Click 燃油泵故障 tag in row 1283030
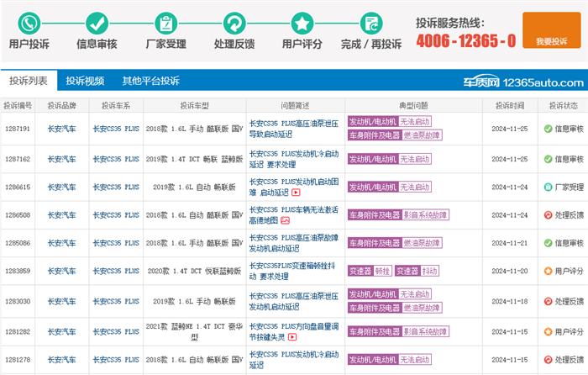Viewport: 588px width, 375px height. click(422, 308)
